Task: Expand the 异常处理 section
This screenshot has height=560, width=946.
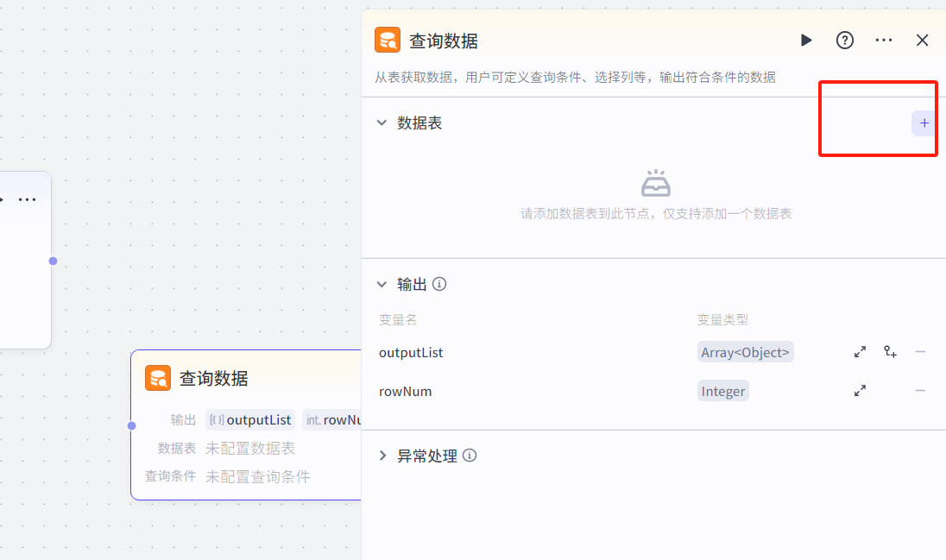Action: click(382, 456)
